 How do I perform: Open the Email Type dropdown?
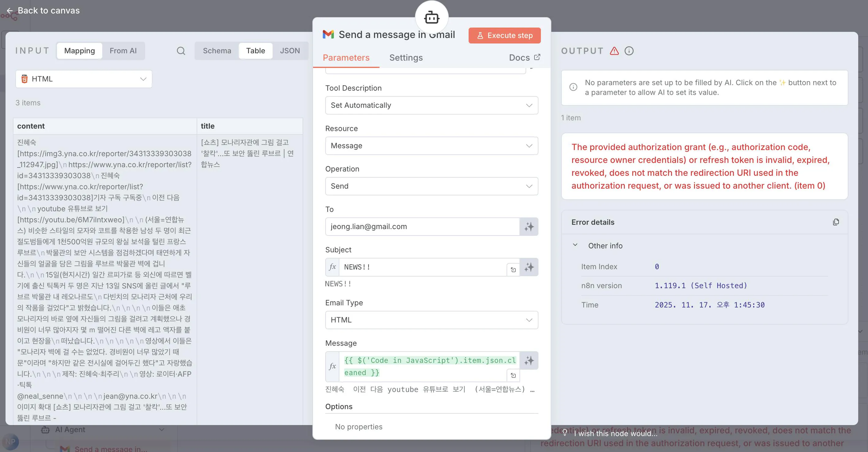coord(431,320)
